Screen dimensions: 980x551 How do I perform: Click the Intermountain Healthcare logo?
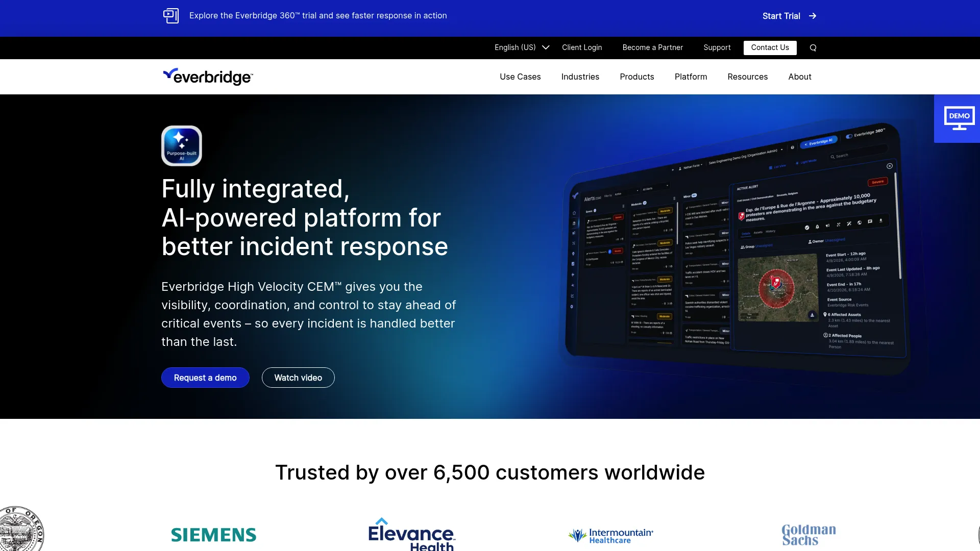click(610, 536)
